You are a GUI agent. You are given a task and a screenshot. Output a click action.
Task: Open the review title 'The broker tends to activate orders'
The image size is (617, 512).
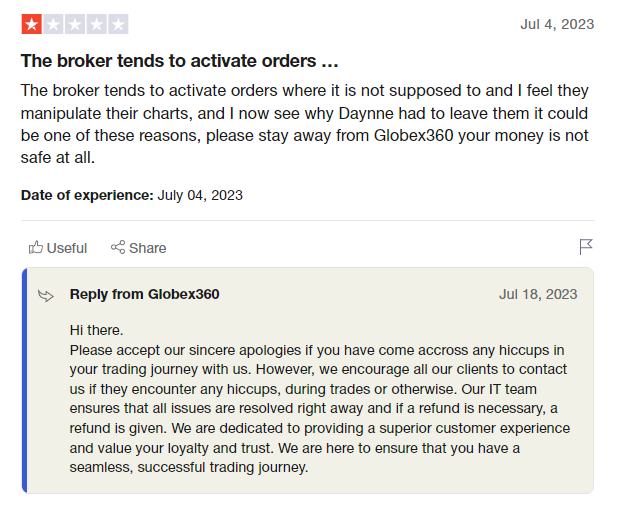click(x=180, y=61)
